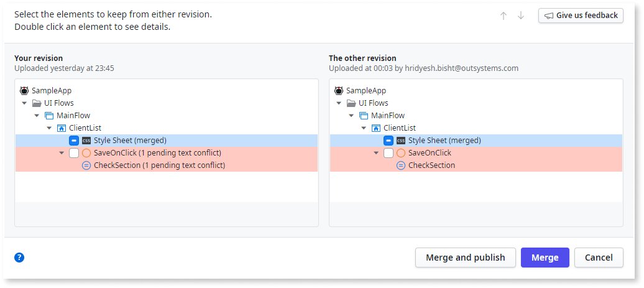Check SaveOnClick checkbox in the other revision

389,153
